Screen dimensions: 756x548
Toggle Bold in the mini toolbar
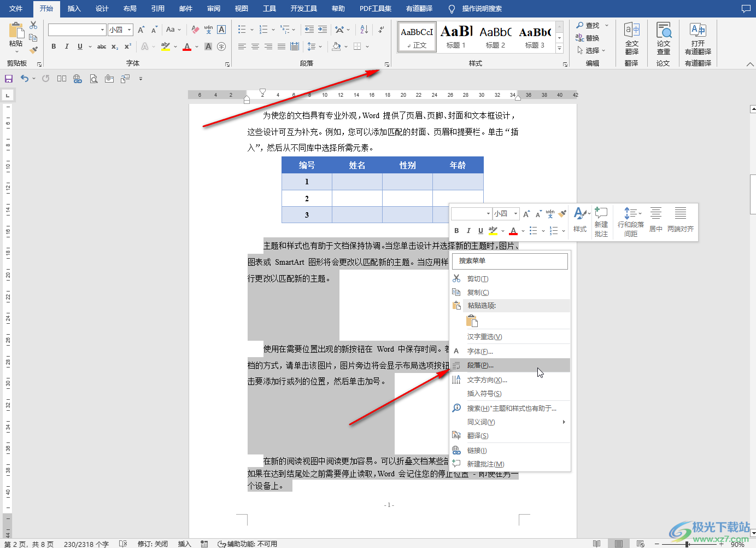click(x=456, y=230)
